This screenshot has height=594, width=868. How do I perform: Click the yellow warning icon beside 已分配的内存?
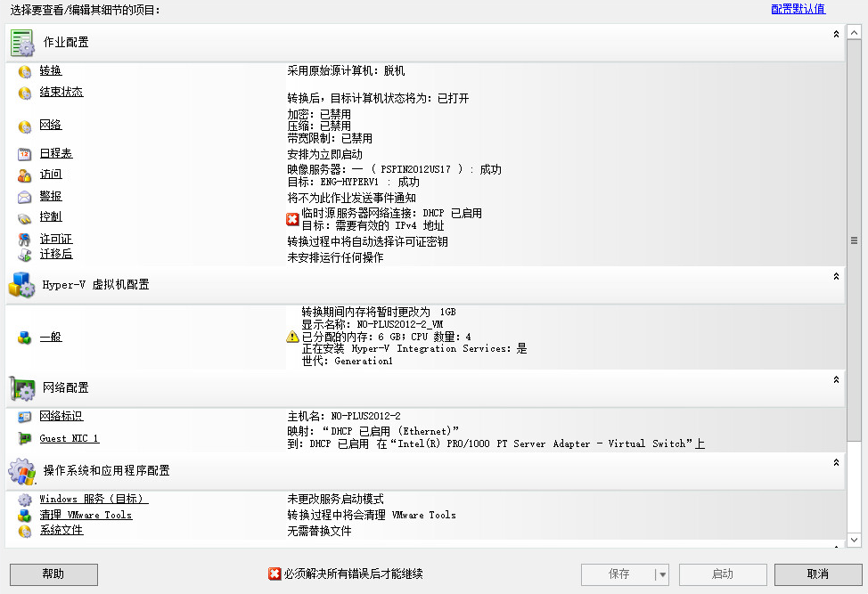point(292,337)
